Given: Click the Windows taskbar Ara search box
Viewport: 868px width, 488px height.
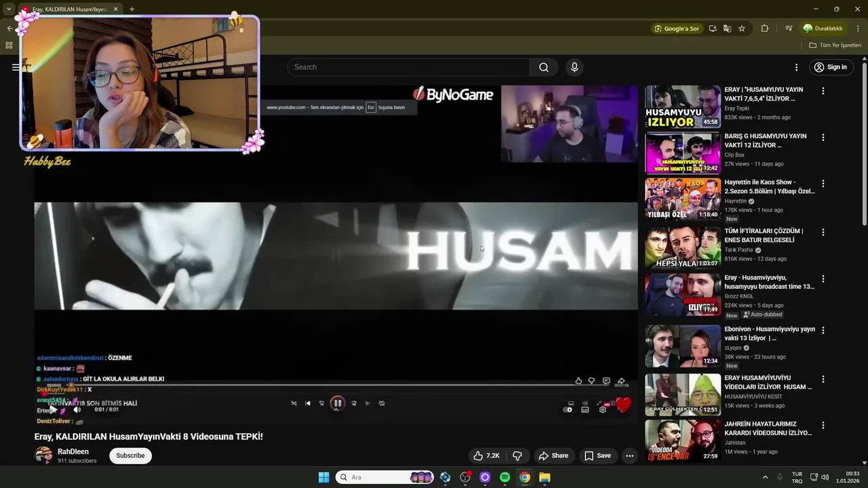Looking at the screenshot, I should click(384, 477).
